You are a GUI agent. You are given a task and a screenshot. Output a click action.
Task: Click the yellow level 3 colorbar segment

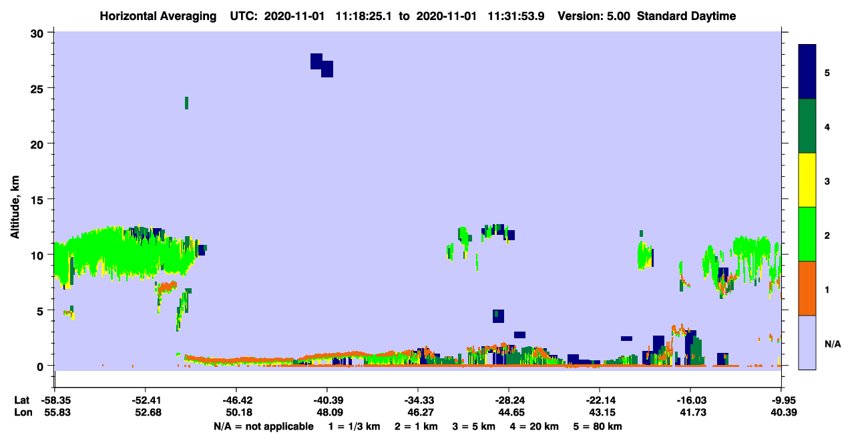[x=807, y=180]
